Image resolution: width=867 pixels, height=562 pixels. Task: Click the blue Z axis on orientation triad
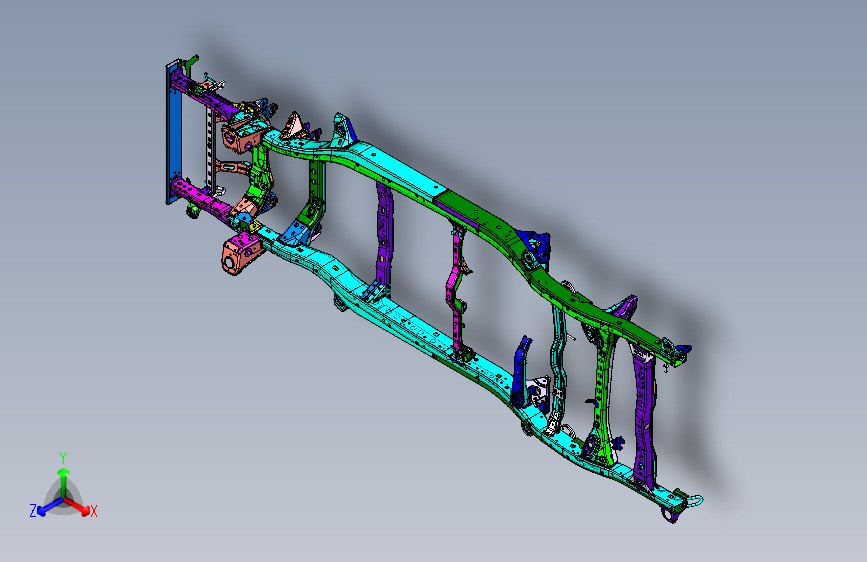(x=49, y=506)
